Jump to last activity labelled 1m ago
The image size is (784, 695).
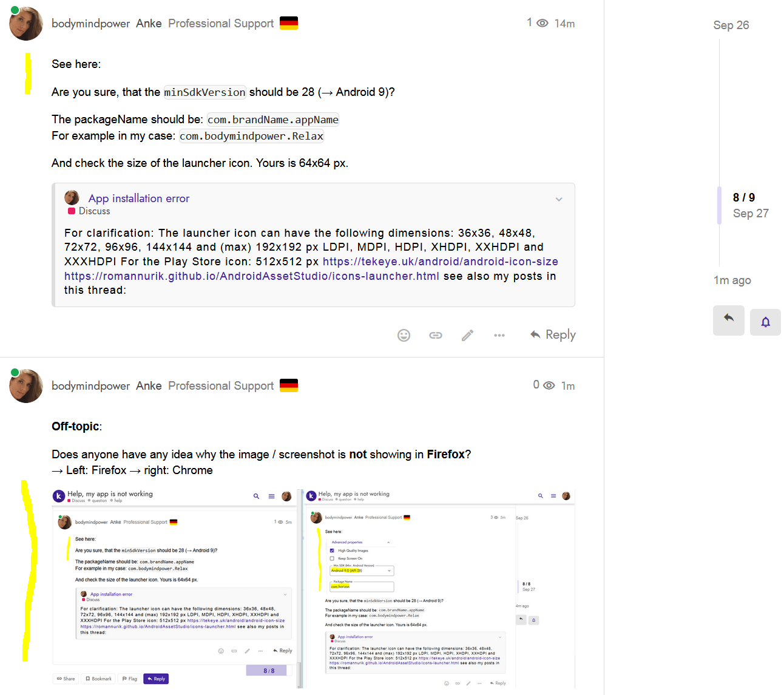732,280
